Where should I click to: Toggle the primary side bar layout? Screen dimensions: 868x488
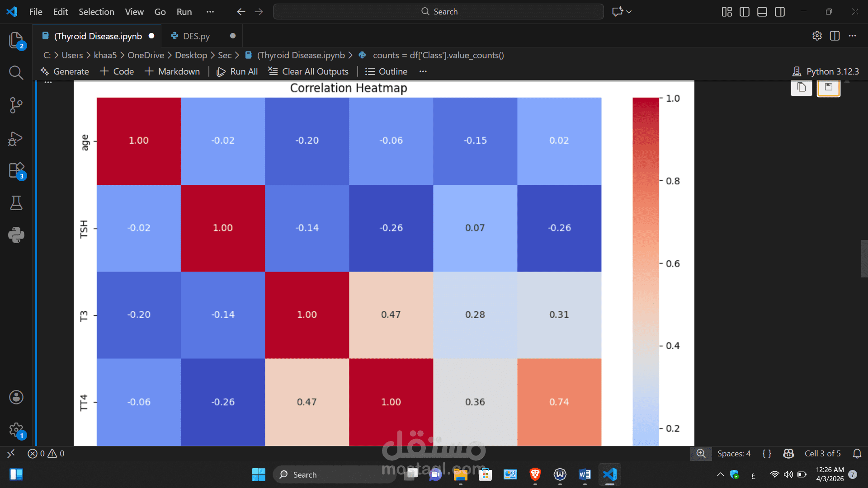[744, 12]
